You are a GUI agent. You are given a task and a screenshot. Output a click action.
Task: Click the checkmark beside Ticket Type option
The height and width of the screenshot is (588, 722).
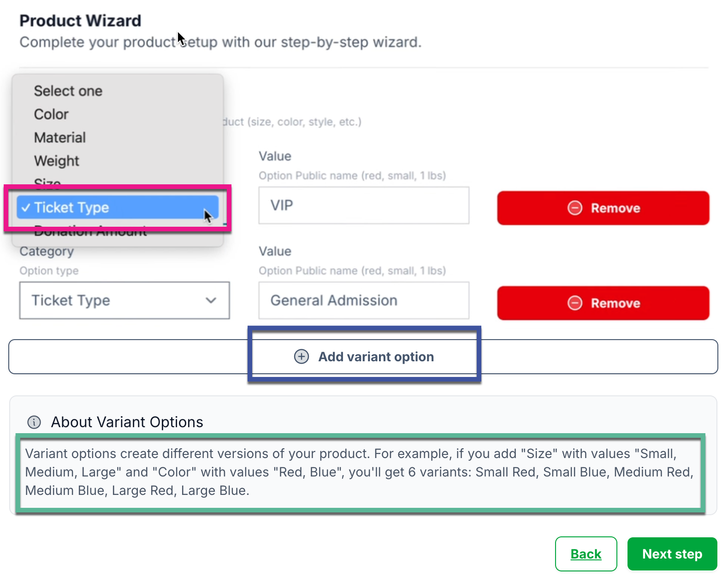pos(26,208)
